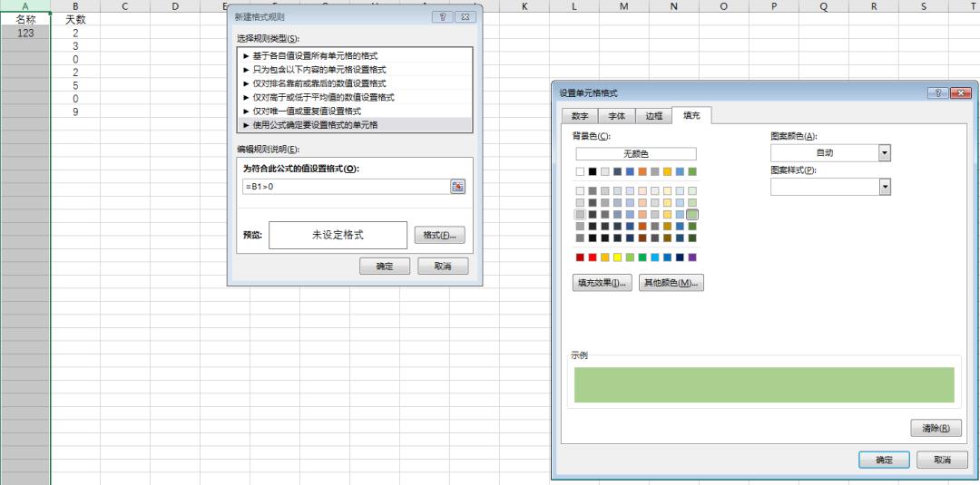Select the standard purple color swatch

tap(692, 257)
